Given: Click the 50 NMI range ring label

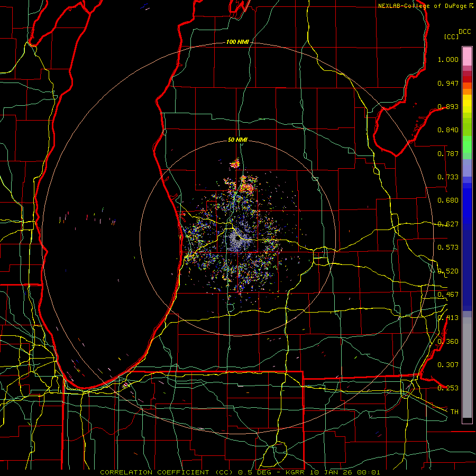Looking at the screenshot, I should click(x=237, y=140).
